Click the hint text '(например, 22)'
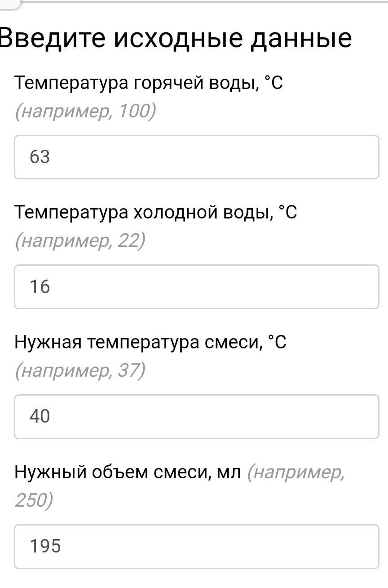Image resolution: width=388 pixels, height=588 pixels. [80, 241]
